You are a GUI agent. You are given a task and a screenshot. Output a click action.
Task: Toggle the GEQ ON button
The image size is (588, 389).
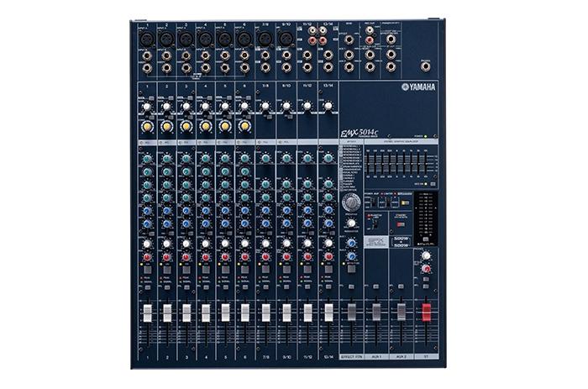pyautogui.click(x=433, y=184)
